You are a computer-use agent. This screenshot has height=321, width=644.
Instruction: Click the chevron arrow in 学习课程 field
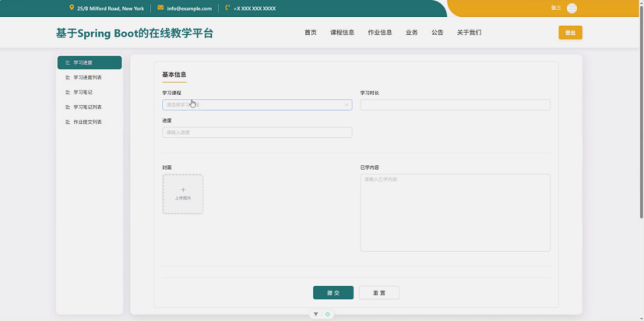[x=347, y=105]
